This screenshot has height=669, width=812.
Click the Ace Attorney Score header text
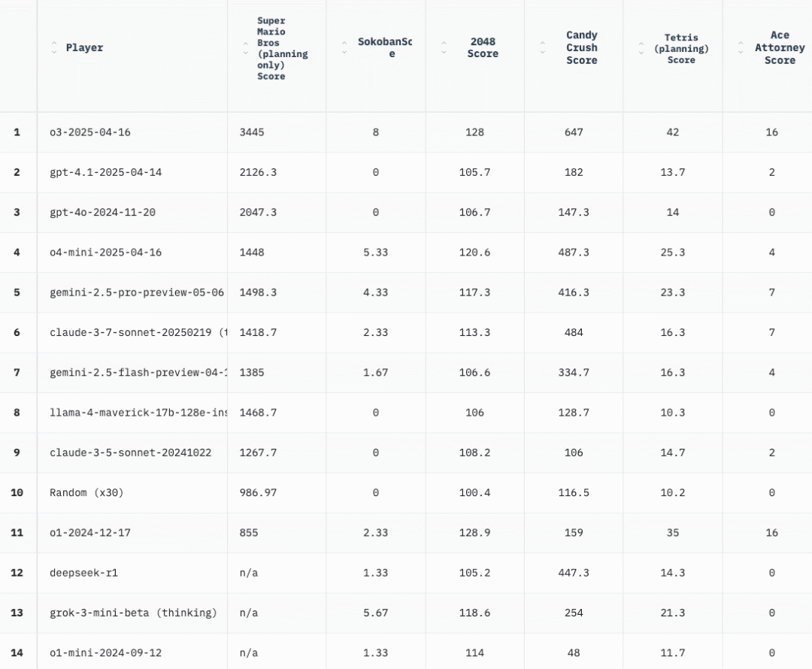[x=780, y=47]
